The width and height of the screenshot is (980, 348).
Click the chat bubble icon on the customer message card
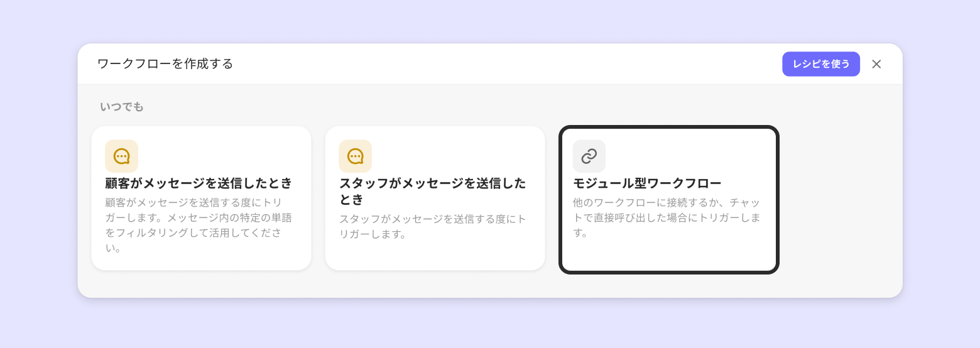(x=121, y=156)
